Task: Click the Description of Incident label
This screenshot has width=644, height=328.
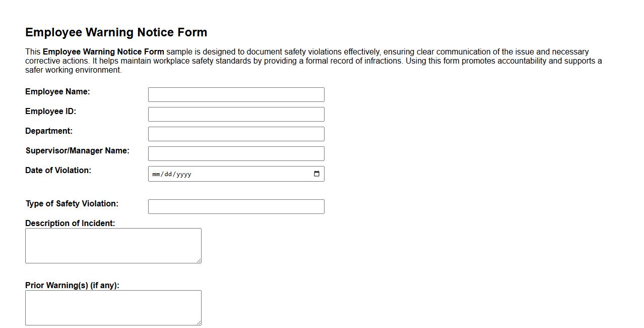Action: 71,223
